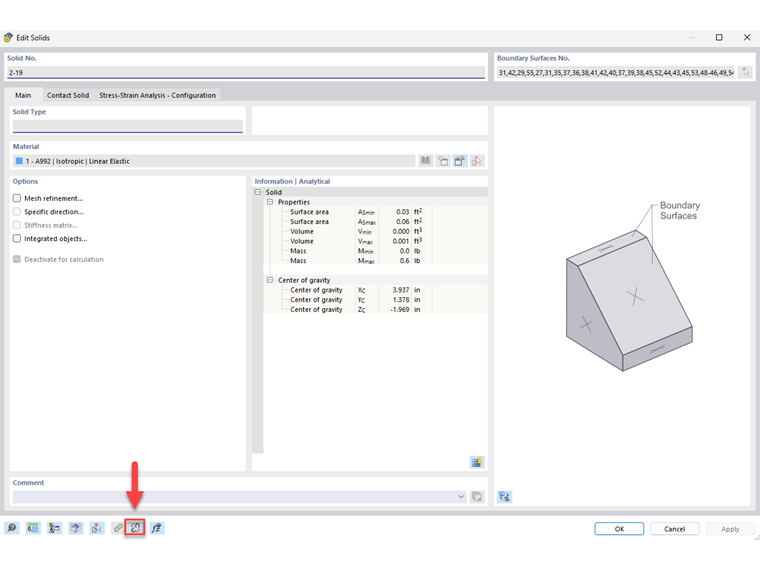Click the Cancel button
This screenshot has width=760, height=570.
tap(674, 529)
